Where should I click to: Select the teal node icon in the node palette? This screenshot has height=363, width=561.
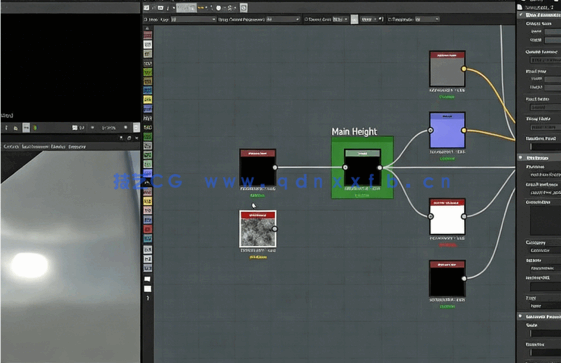147,238
